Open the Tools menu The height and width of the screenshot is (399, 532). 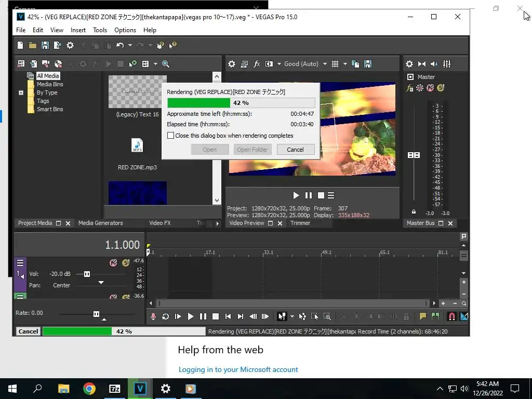pos(100,30)
